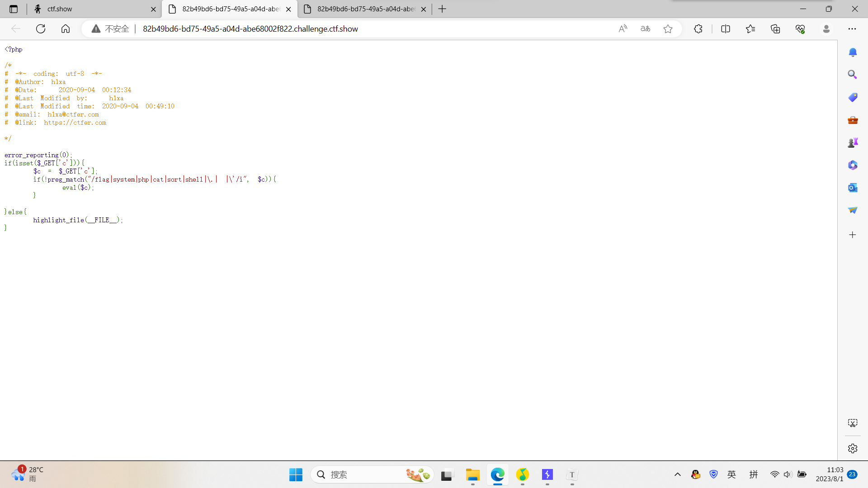Open Browser essentials

point(800,29)
